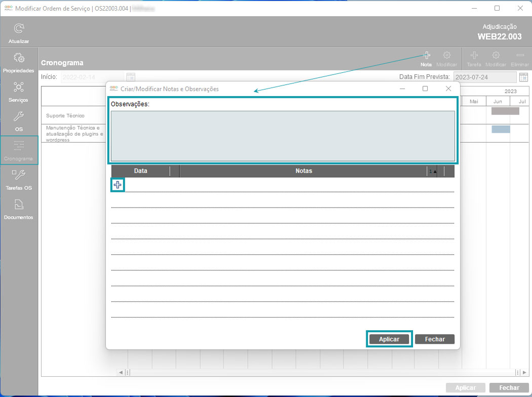Click the Nota plus icon in toolbar
This screenshot has height=397, width=532.
tap(426, 56)
